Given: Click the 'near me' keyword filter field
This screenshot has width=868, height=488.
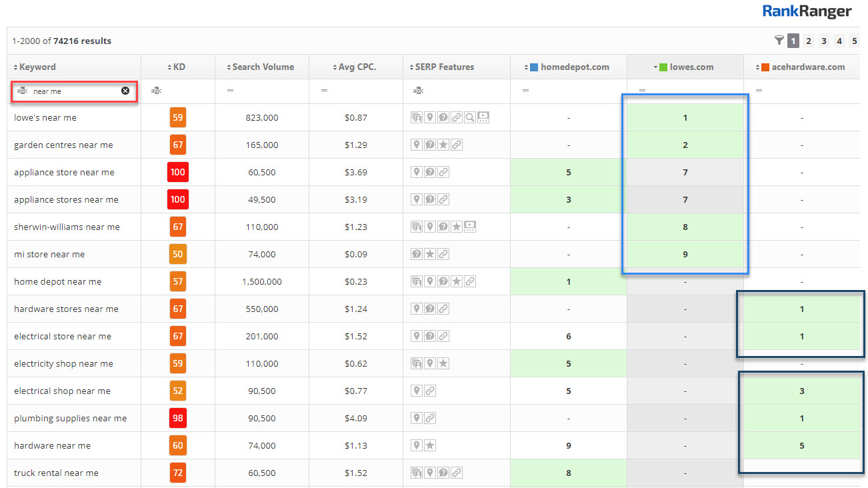Looking at the screenshot, I should tap(75, 91).
